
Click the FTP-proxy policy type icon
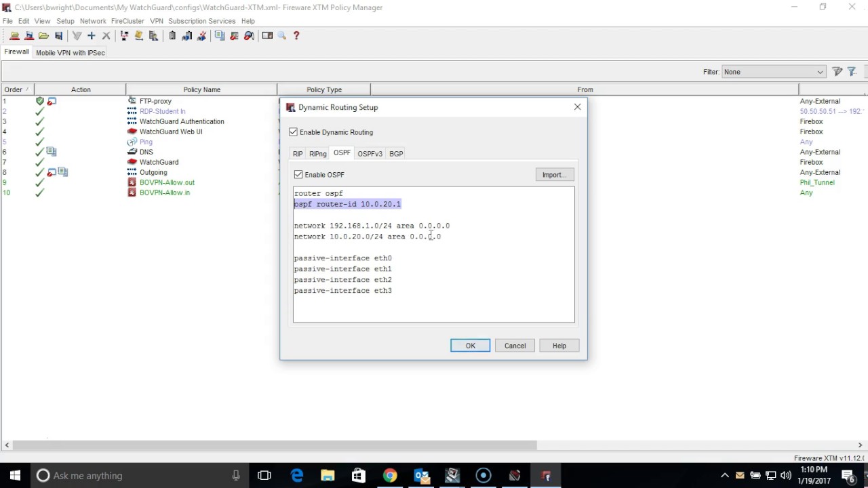click(x=132, y=101)
